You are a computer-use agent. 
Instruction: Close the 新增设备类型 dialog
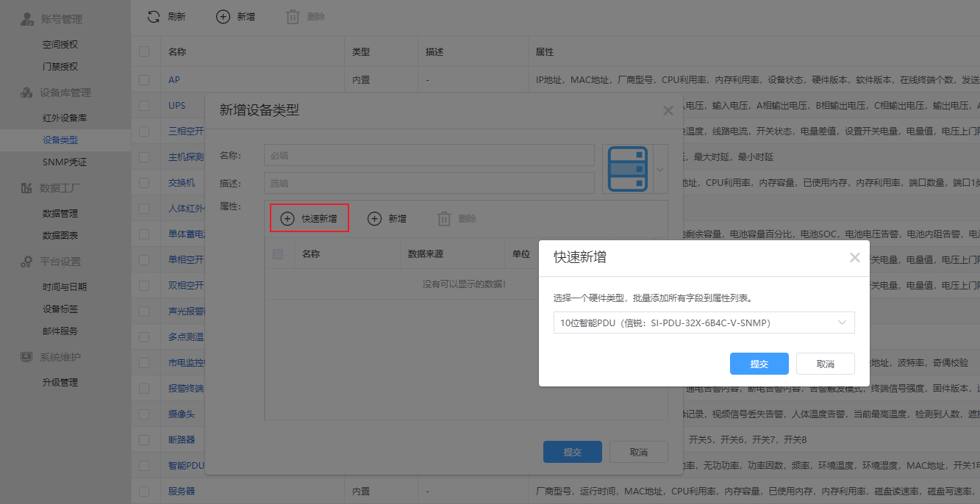click(668, 110)
